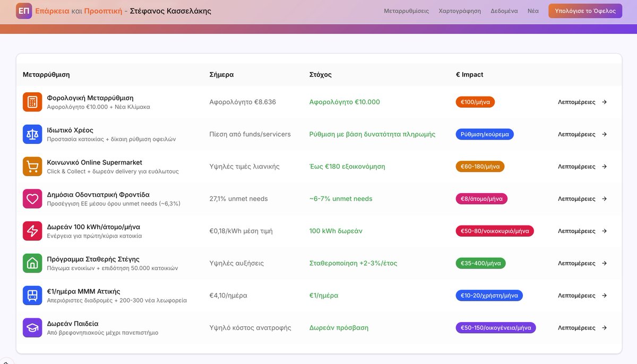Screen dimensions: 637x364
Task: Click the €1/ημέρα ΜΜΜ Αττικής title
Action: pos(84,291)
